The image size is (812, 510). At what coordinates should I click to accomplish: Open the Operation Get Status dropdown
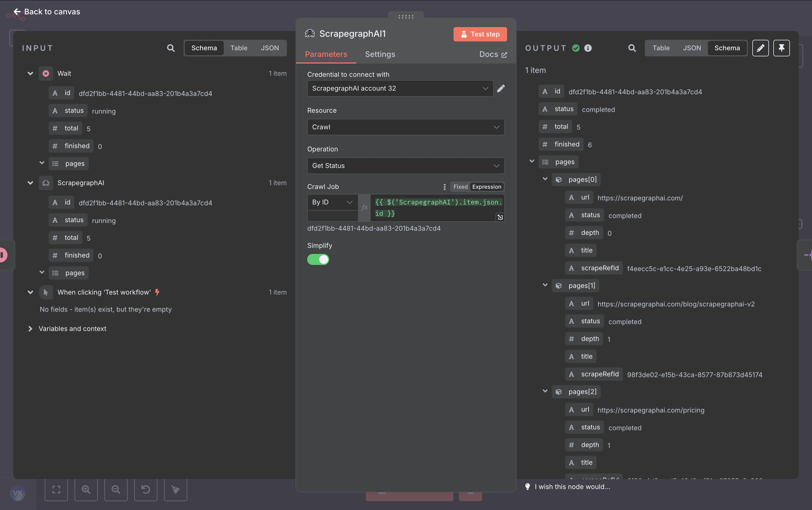[406, 165]
